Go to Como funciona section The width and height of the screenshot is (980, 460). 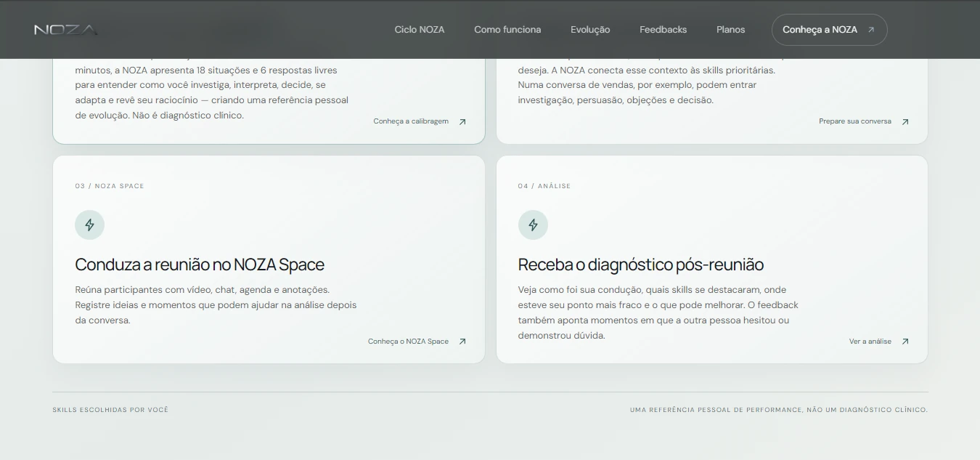point(507,30)
